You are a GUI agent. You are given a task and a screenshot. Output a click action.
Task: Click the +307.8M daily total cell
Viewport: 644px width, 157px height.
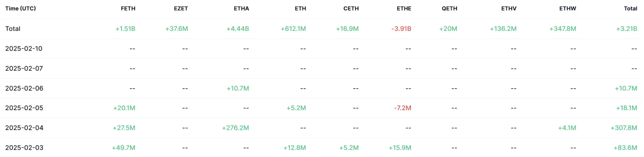pyautogui.click(x=624, y=128)
